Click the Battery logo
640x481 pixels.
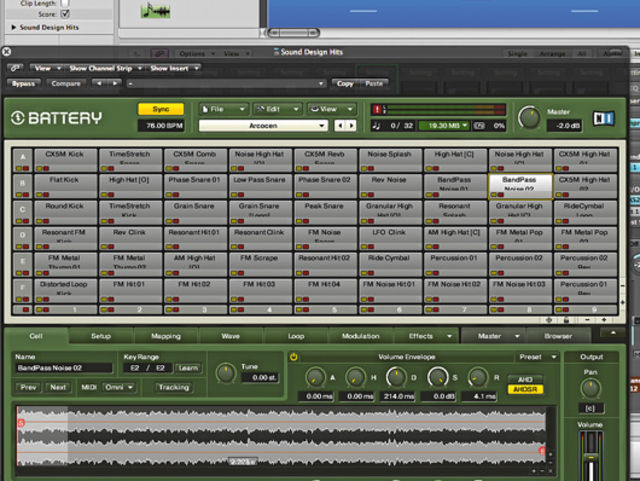(56, 118)
